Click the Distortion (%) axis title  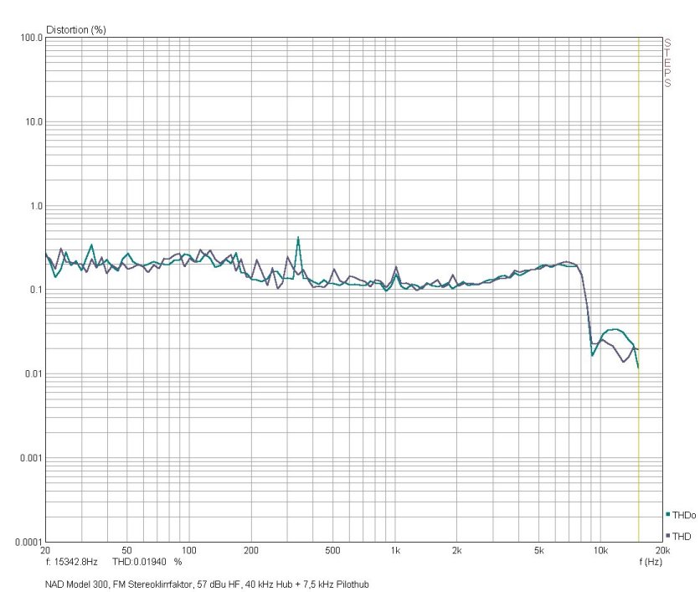76,30
